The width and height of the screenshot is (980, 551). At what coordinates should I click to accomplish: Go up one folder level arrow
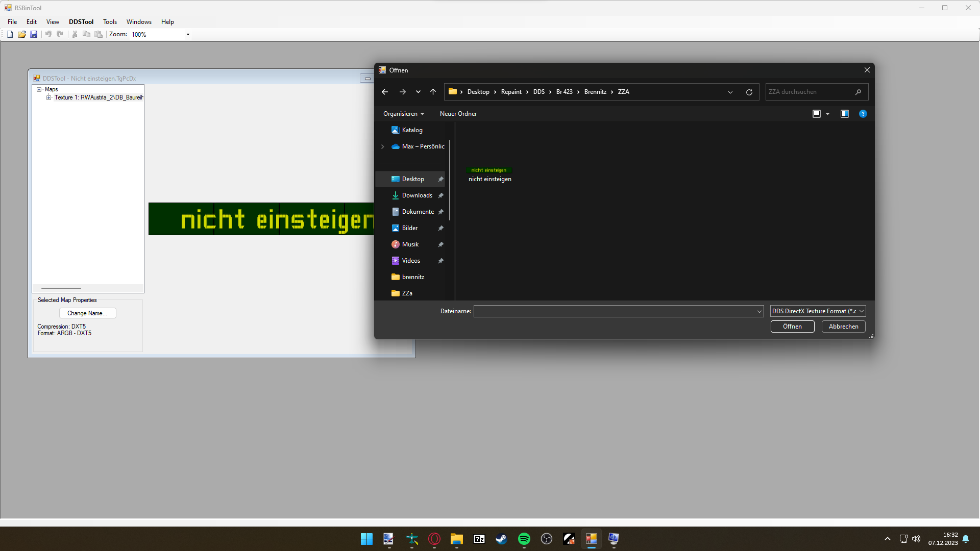tap(433, 92)
